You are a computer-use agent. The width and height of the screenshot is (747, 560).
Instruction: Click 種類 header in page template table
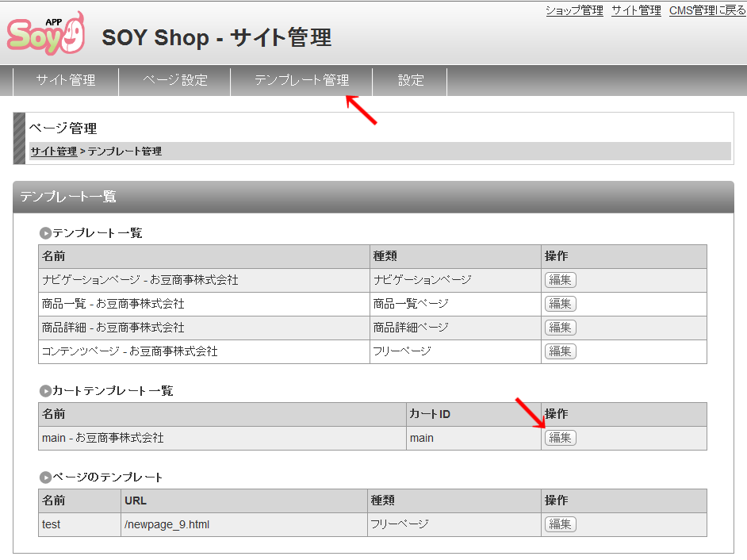454,501
